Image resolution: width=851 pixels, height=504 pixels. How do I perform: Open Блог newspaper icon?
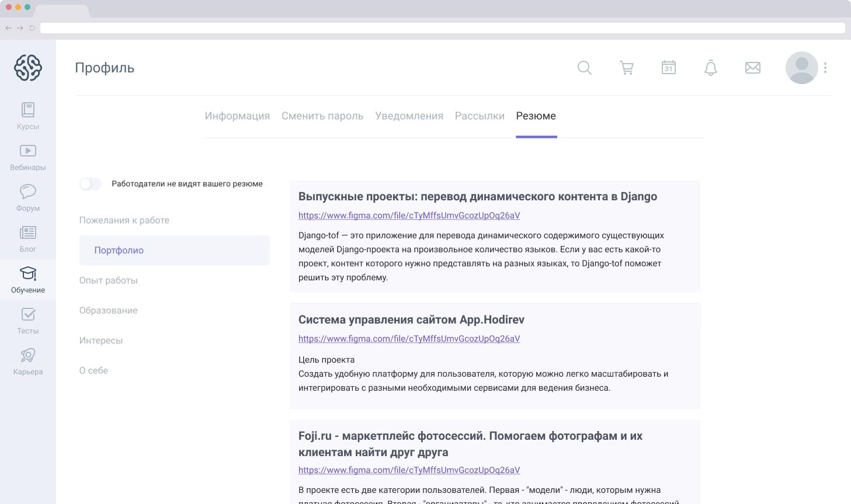[x=28, y=232]
